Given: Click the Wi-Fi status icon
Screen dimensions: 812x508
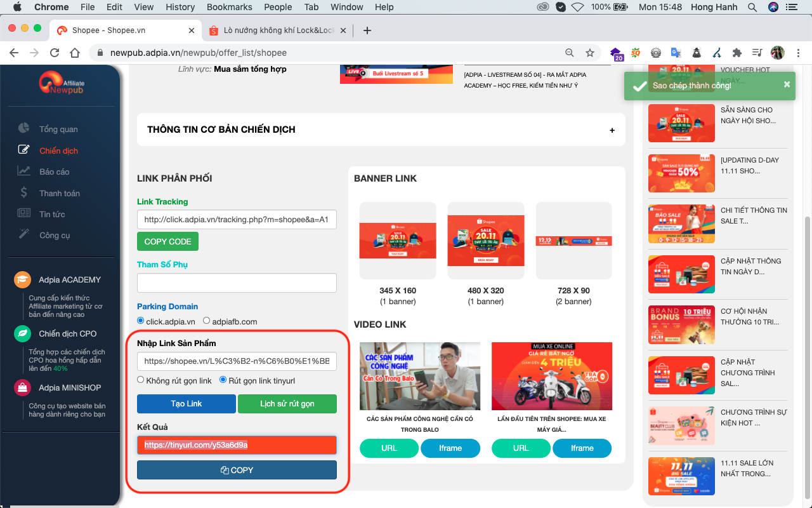Looking at the screenshot, I should click(577, 7).
